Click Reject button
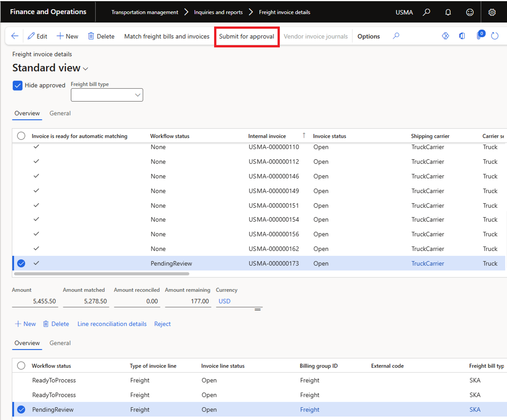 [162, 324]
